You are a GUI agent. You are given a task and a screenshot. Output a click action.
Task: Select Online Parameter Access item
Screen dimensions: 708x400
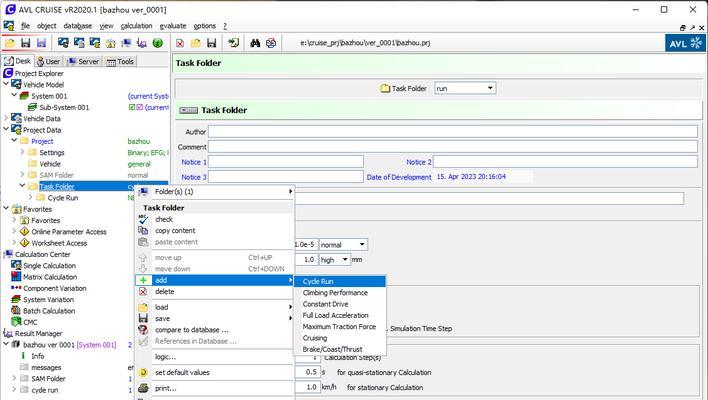pos(69,232)
